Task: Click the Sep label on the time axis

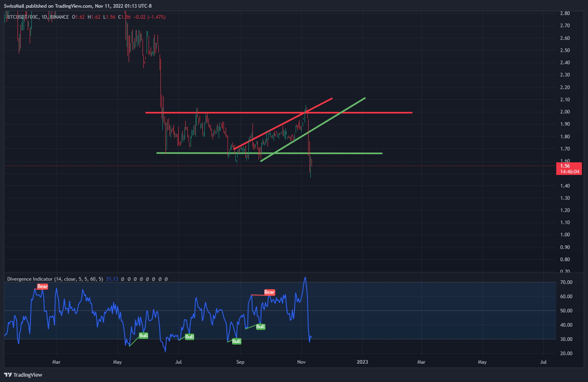Action: click(240, 362)
